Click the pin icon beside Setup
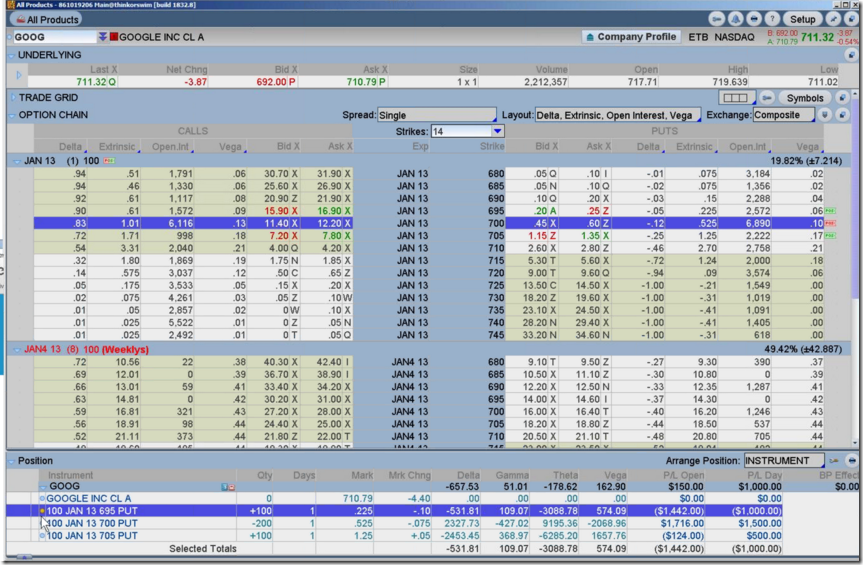This screenshot has width=863, height=565. (x=834, y=19)
